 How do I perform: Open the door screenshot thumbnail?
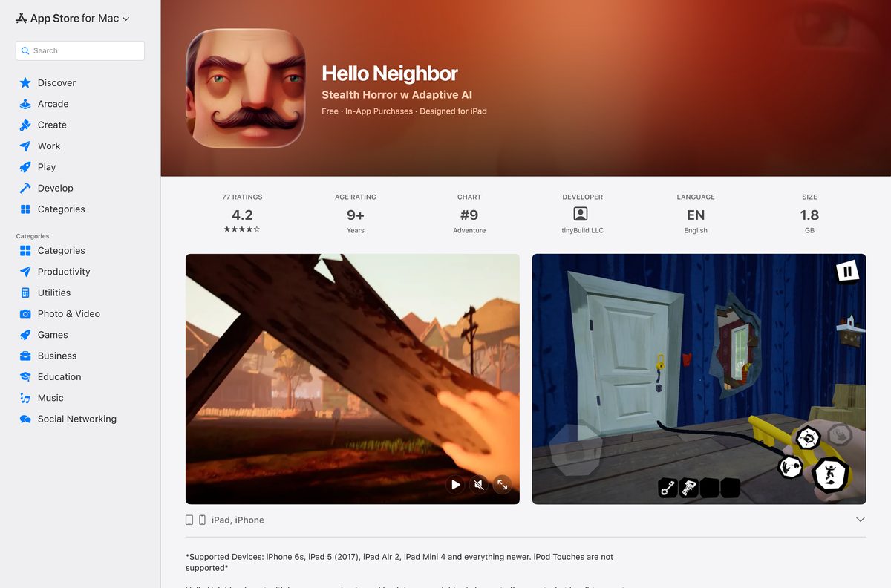[699, 379]
